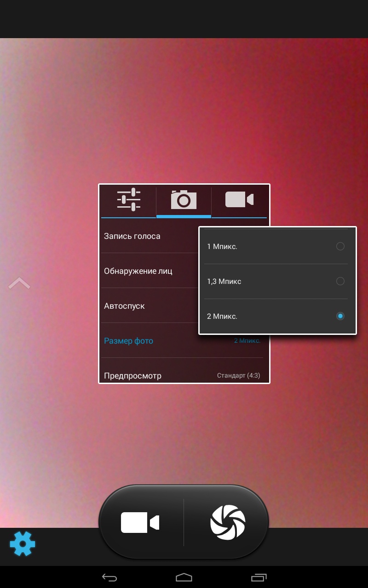Open the Запись голоса setting
The width and height of the screenshot is (368, 588).
(x=132, y=236)
